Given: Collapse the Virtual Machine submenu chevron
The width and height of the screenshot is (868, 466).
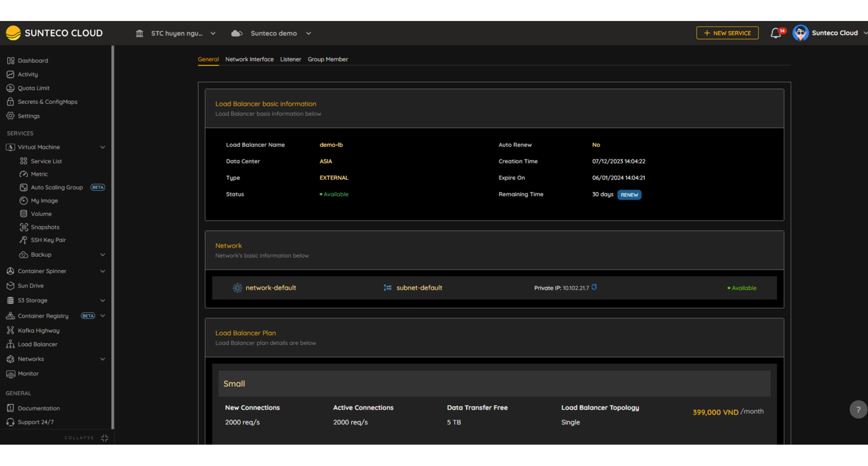Looking at the screenshot, I should point(103,147).
